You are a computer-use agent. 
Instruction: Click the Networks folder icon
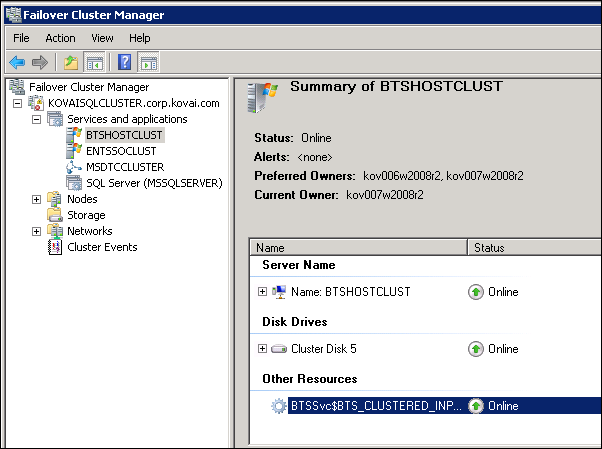point(55,230)
